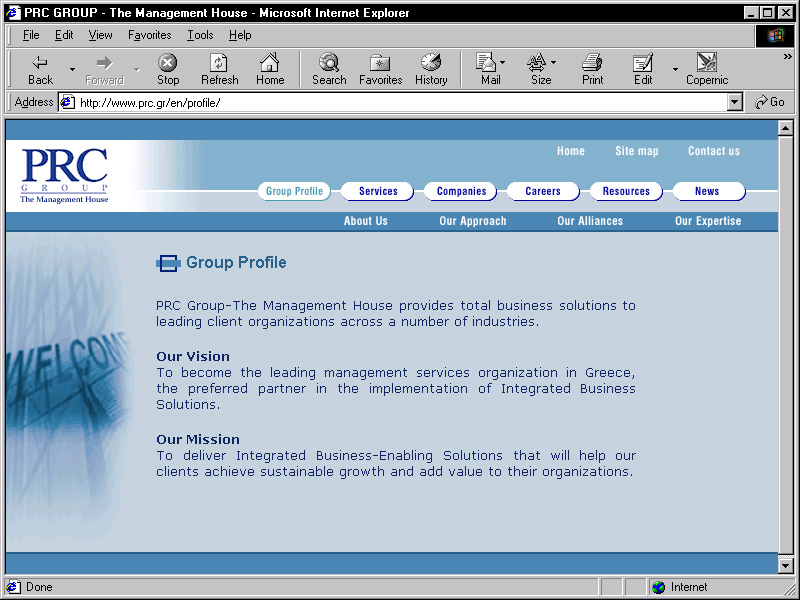Open the About Us submenu link
800x600 pixels.
click(x=365, y=221)
